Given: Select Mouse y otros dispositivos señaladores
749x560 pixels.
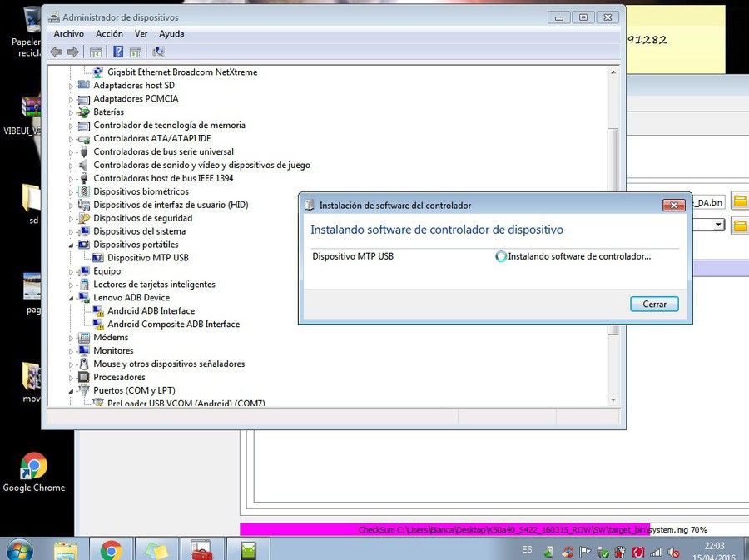Looking at the screenshot, I should (x=169, y=364).
